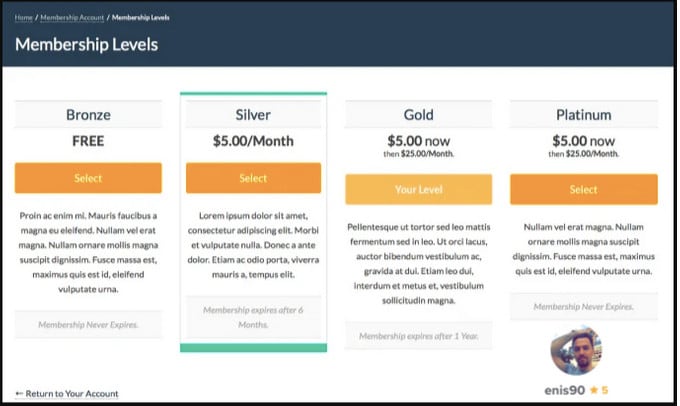
Task: Click the Membership Levels page title
Action: pos(86,45)
